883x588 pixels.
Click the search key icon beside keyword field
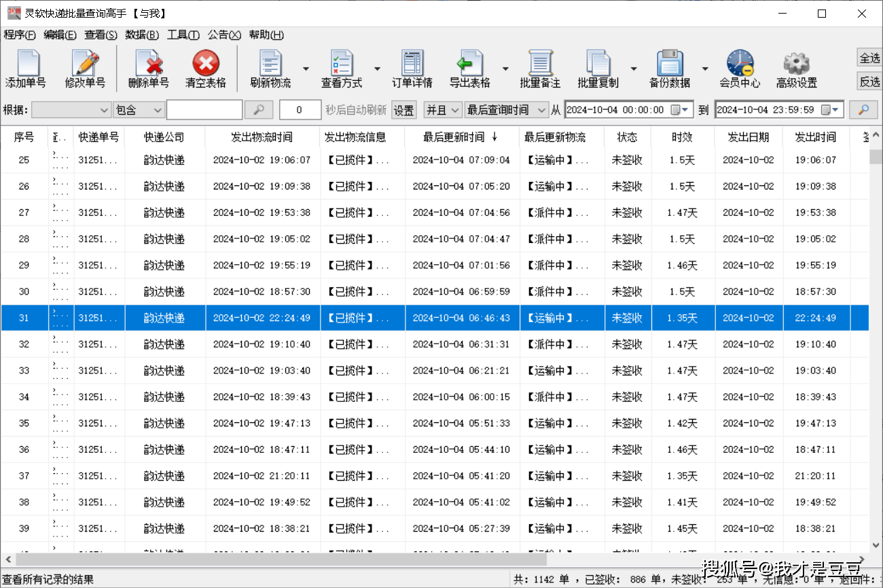(x=259, y=109)
